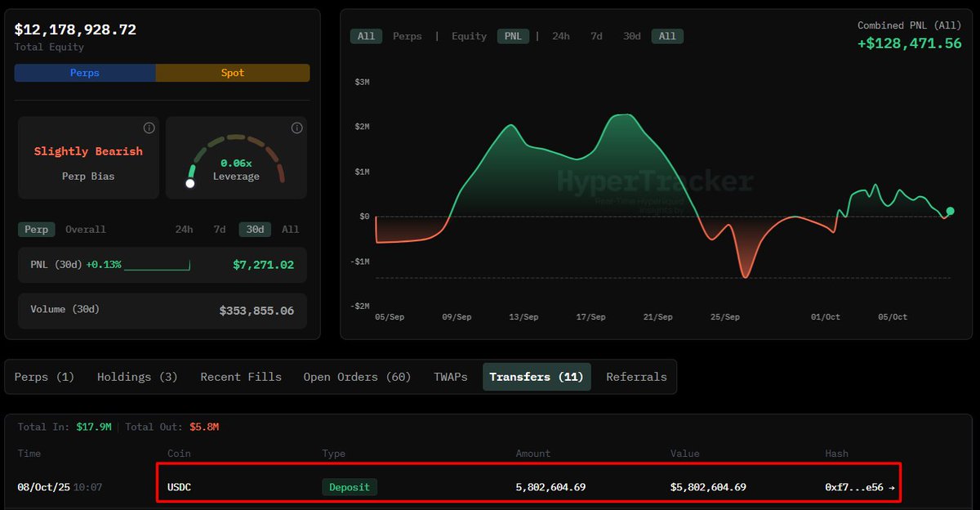Click the Type column header
The image size is (980, 510).
tap(334, 454)
